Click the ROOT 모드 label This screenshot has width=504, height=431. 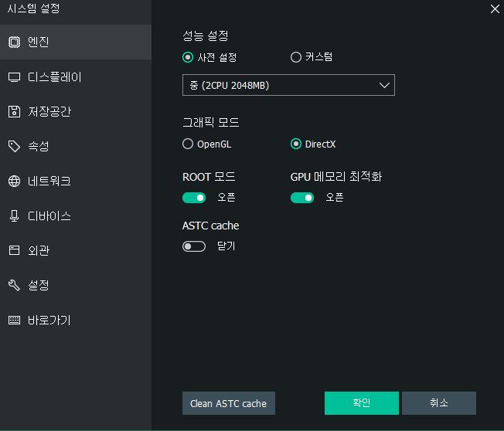(209, 177)
